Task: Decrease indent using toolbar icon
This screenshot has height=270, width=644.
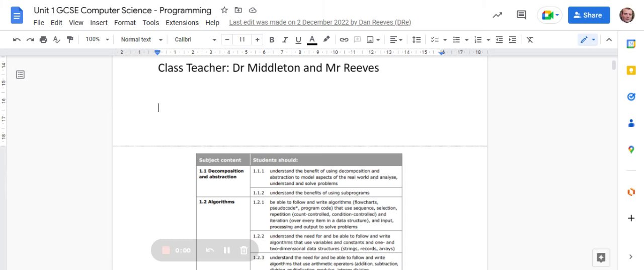Action: 499,39
